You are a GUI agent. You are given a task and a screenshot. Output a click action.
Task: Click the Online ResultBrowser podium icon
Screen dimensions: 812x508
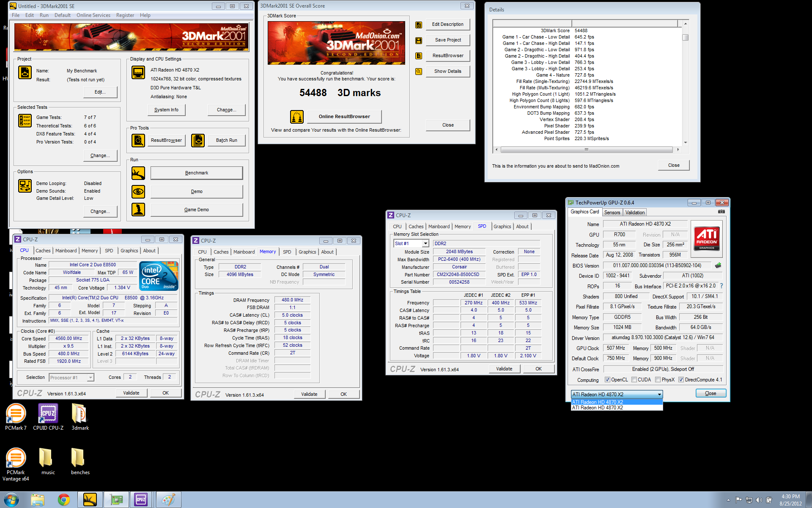tap(297, 117)
